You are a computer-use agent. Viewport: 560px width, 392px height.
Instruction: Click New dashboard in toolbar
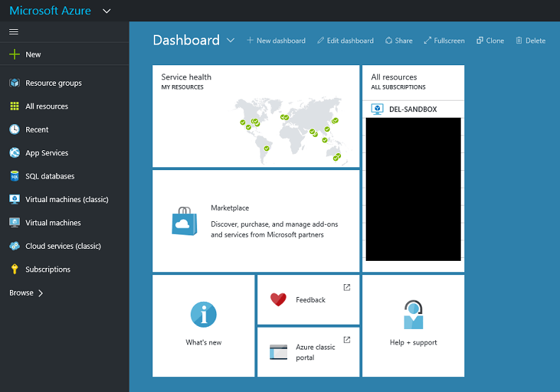276,40
